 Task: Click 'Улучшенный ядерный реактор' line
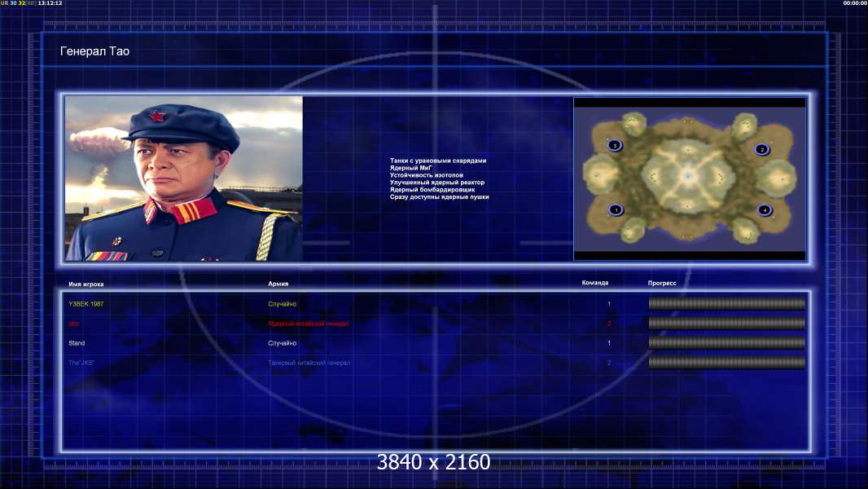(x=436, y=183)
